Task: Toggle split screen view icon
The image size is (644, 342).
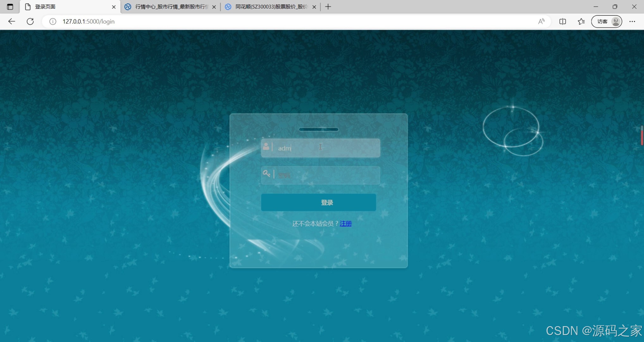Action: [562, 22]
